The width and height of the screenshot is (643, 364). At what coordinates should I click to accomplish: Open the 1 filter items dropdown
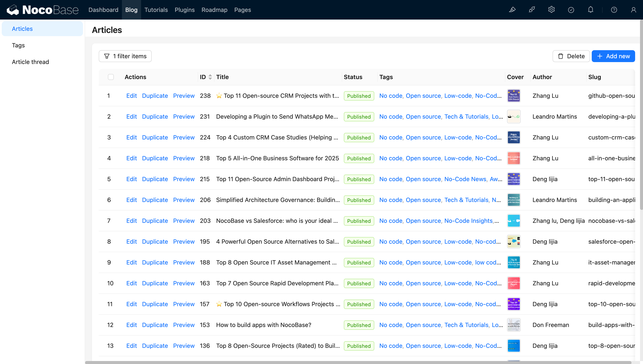[x=125, y=56]
